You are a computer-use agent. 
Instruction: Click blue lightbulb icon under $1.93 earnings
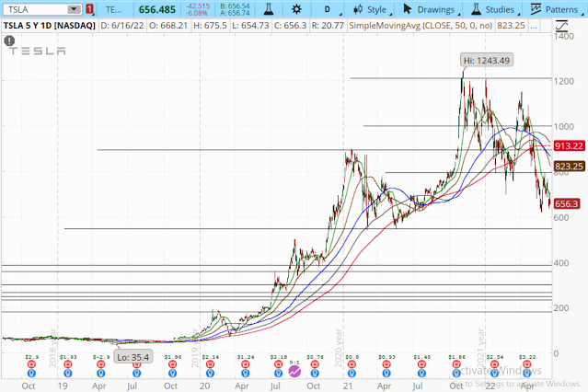[x=68, y=374]
